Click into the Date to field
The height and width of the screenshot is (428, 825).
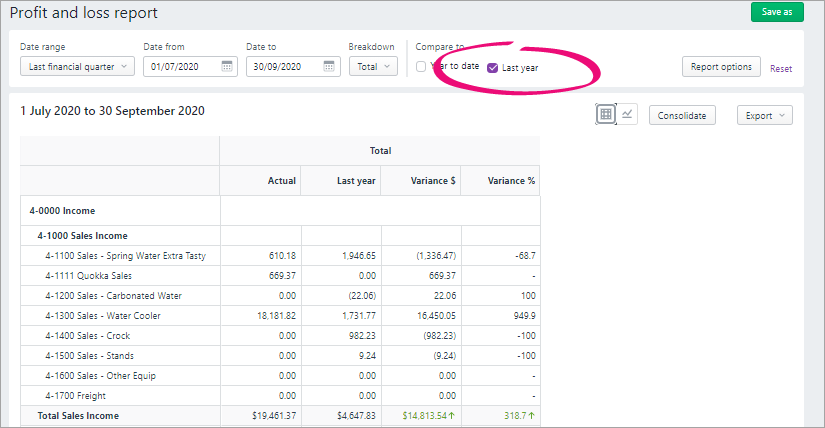coord(284,67)
